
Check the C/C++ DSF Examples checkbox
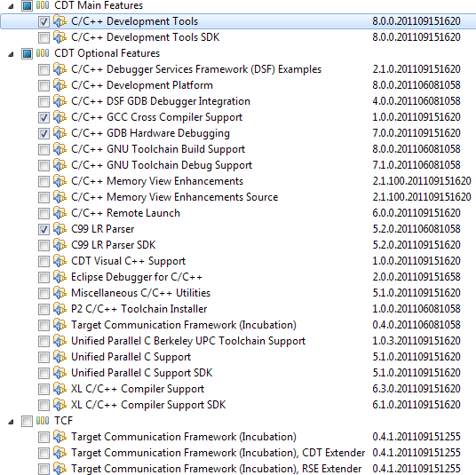click(44, 69)
